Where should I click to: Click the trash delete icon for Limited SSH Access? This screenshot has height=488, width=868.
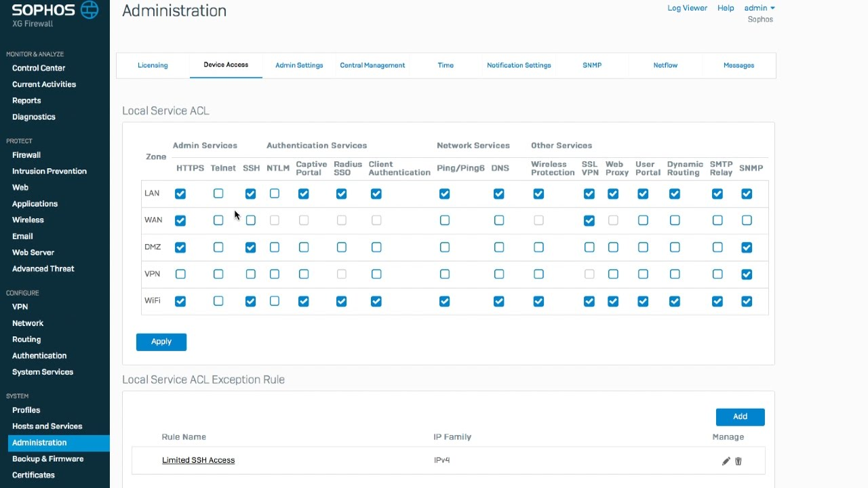[x=738, y=461]
